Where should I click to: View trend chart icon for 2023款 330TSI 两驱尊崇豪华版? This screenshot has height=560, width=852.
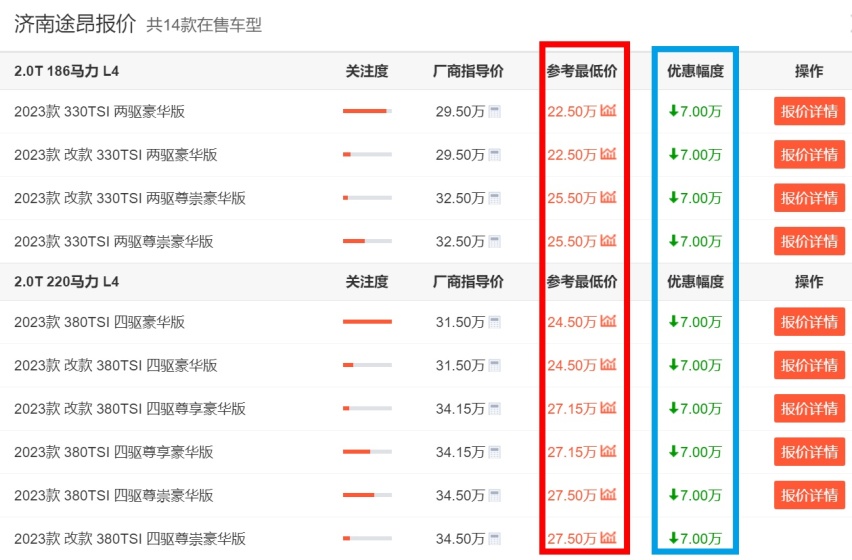click(608, 240)
